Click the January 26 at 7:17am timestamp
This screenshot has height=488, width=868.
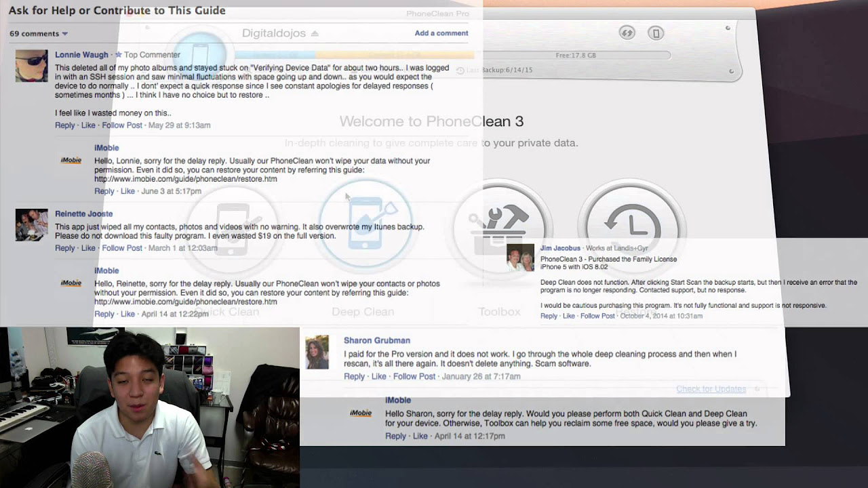point(481,376)
